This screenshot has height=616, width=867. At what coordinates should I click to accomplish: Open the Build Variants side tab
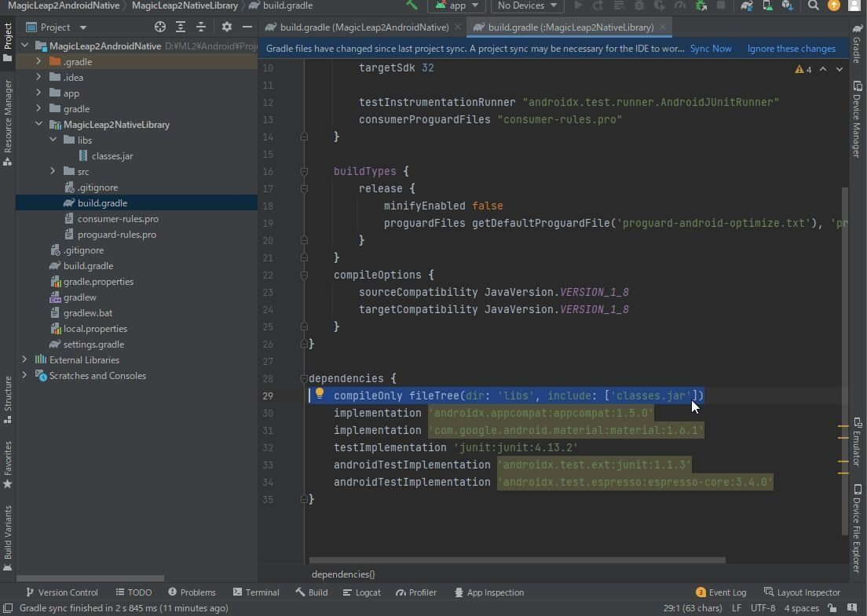pos(8,538)
